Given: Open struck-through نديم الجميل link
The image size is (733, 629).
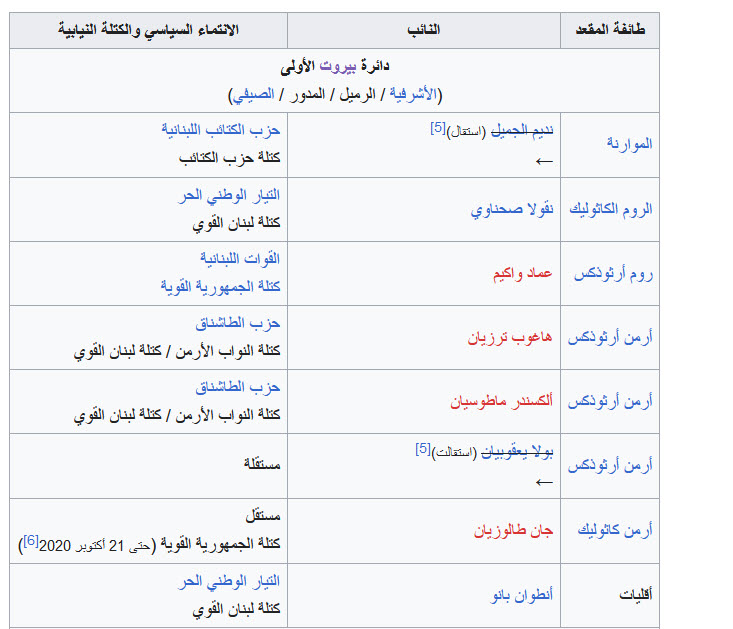Looking at the screenshot, I should pyautogui.click(x=522, y=130).
